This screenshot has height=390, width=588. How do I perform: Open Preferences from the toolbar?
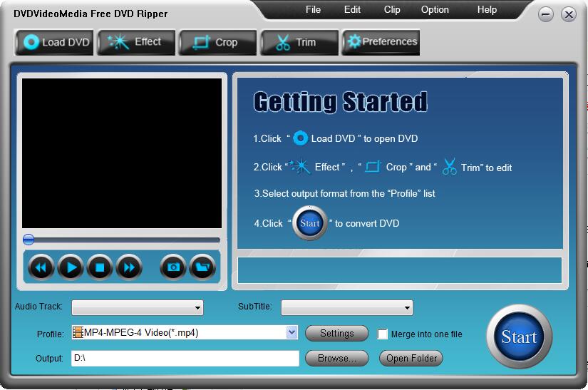click(x=381, y=42)
